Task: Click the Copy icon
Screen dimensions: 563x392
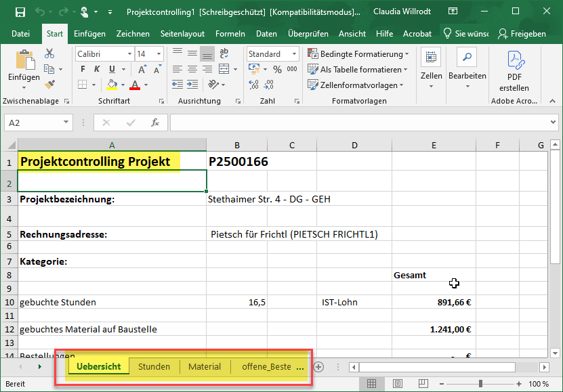Action: [49, 69]
